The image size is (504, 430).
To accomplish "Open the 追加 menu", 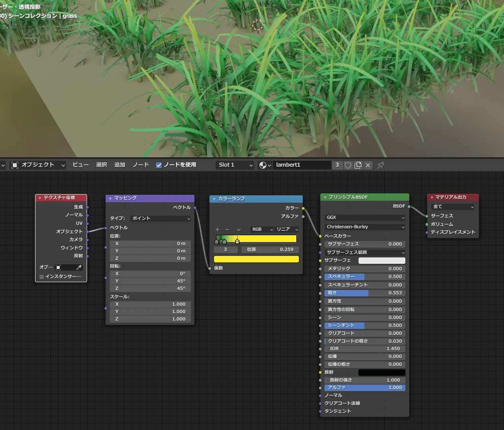I will pyautogui.click(x=119, y=165).
